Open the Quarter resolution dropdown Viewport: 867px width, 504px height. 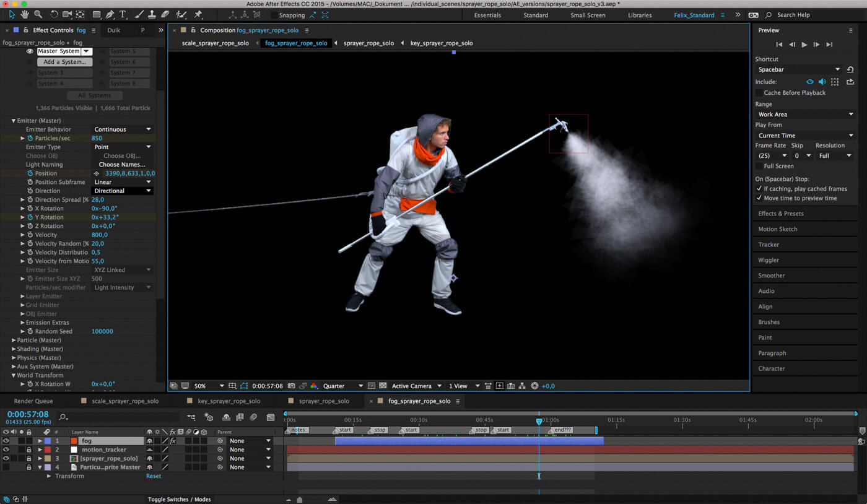[342, 386]
